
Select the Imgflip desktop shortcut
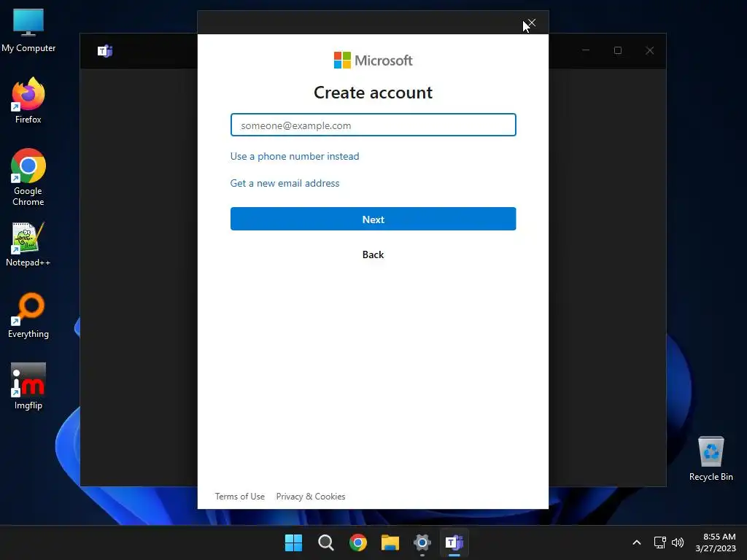tap(28, 386)
